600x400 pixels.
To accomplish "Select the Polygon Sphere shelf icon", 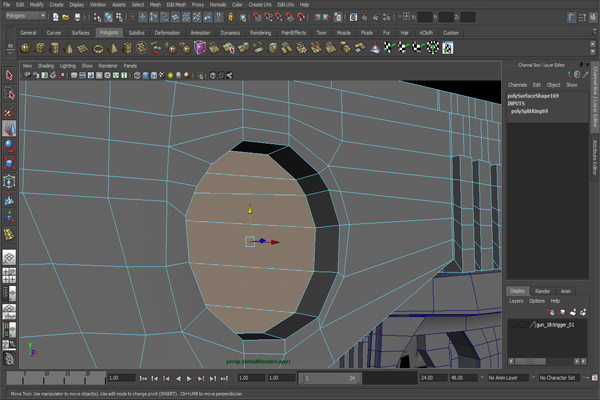I will [x=26, y=48].
